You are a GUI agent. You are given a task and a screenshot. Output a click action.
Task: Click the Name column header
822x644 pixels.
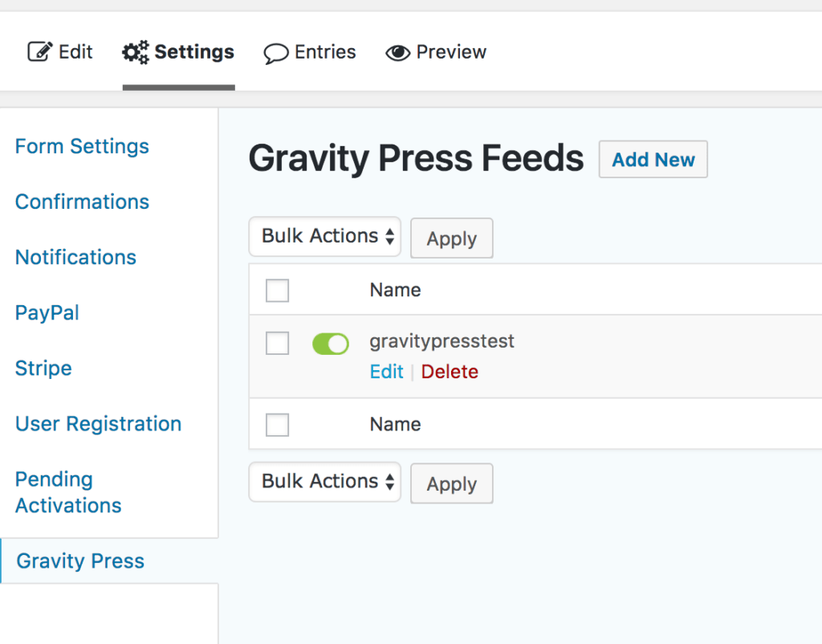point(395,290)
